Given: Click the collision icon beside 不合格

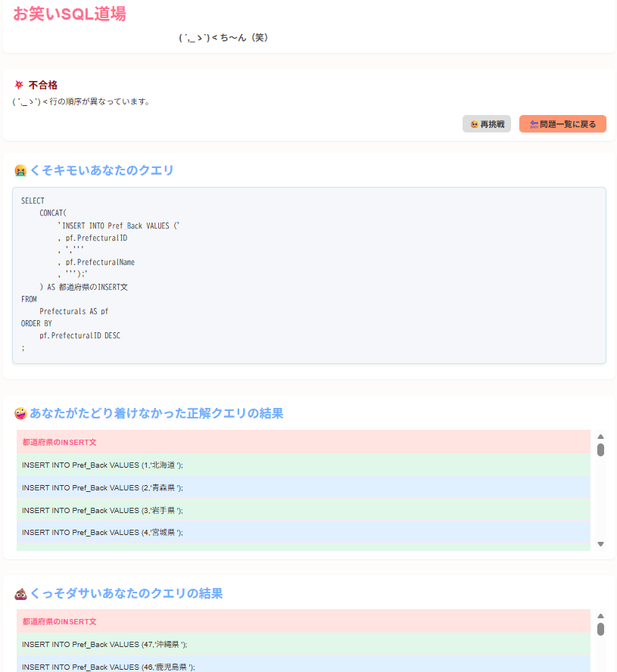Looking at the screenshot, I should coord(18,85).
